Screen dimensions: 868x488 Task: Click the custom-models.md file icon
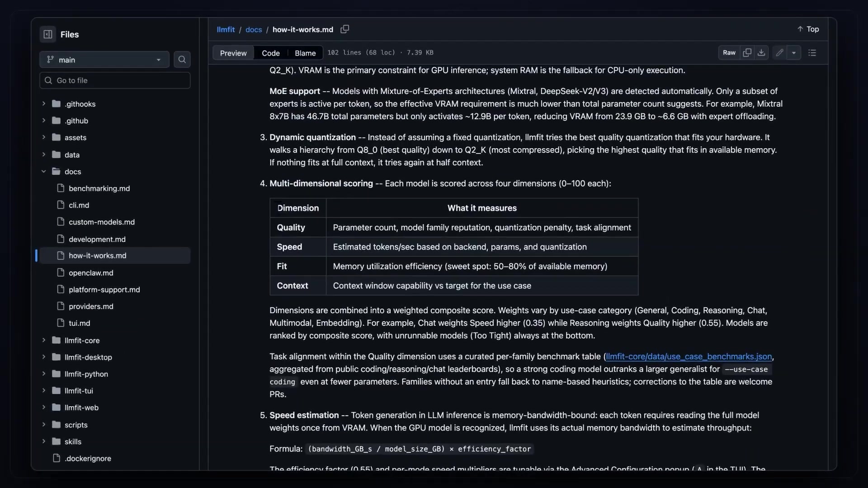[x=61, y=222]
